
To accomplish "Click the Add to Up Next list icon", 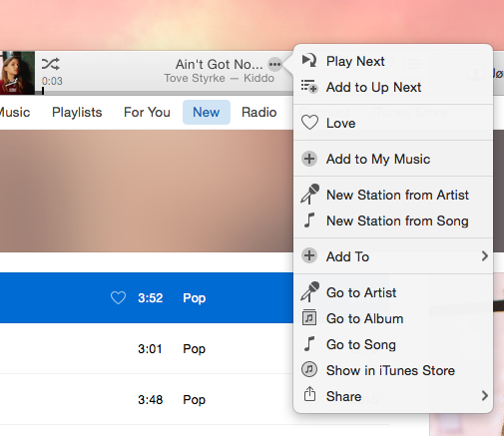I will point(309,87).
